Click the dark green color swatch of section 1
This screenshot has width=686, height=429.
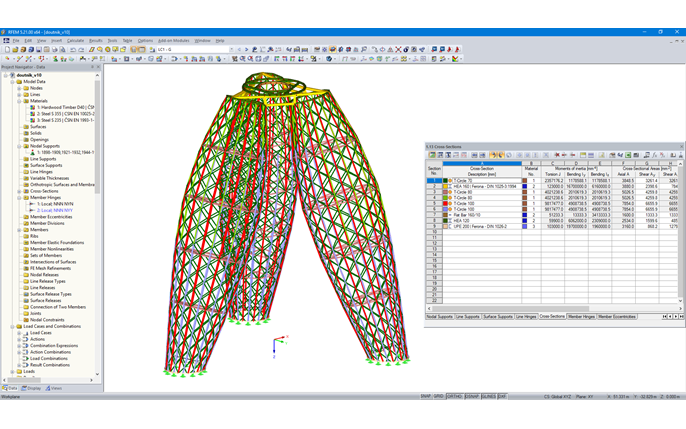click(445, 181)
